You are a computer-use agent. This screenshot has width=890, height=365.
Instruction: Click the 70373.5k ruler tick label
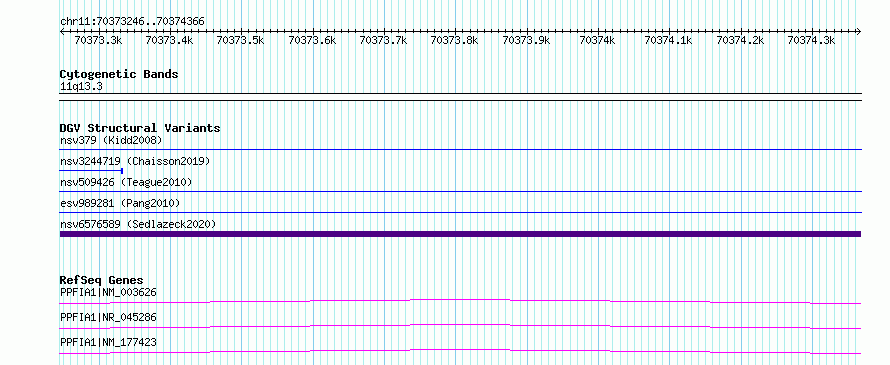(x=241, y=40)
